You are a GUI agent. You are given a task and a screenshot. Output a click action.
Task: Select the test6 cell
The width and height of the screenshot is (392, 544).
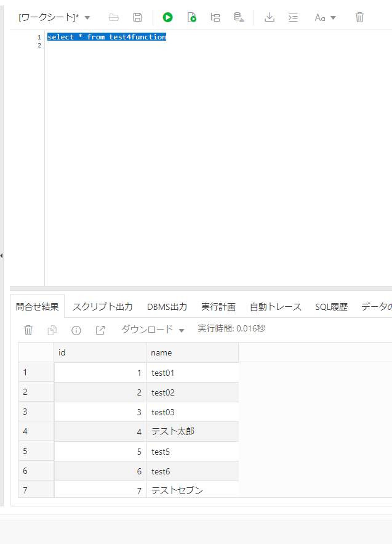(x=193, y=471)
